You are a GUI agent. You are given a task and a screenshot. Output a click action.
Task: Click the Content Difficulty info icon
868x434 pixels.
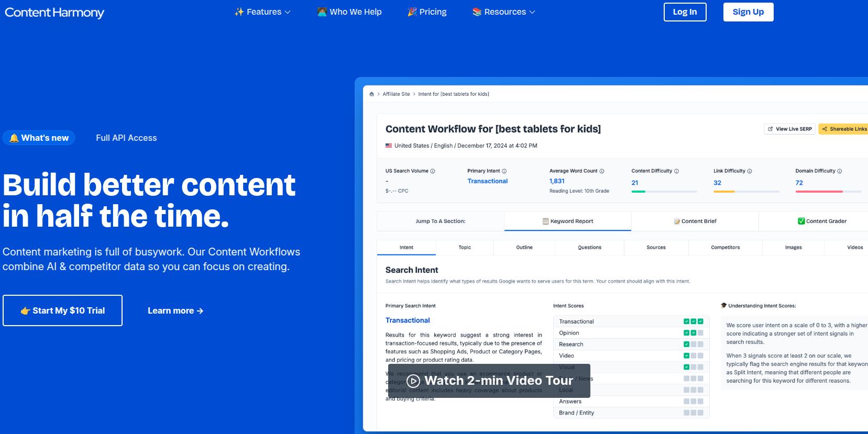676,171
